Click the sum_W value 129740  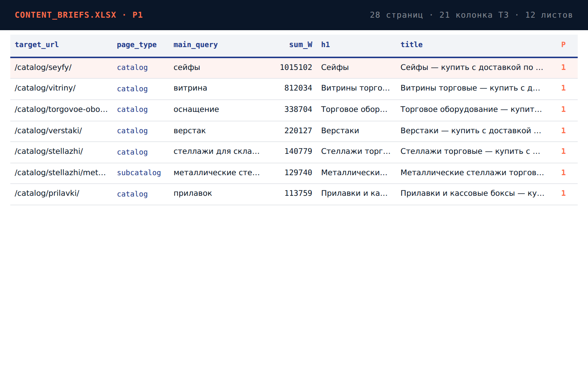298,173
